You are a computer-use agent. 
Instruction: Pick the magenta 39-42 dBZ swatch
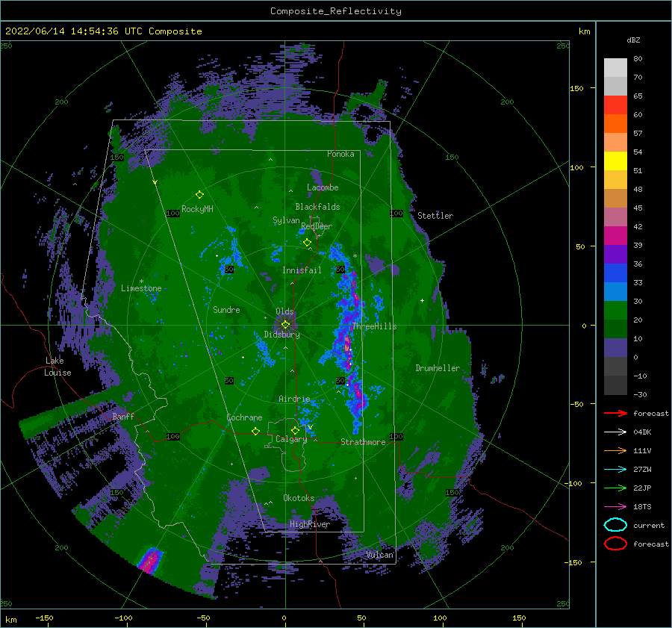coord(615,235)
